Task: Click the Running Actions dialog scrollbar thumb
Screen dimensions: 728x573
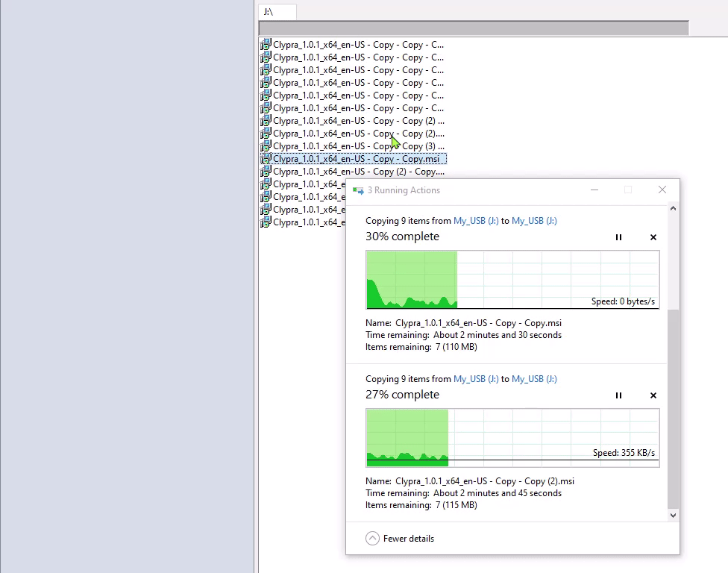Action: coord(673,409)
